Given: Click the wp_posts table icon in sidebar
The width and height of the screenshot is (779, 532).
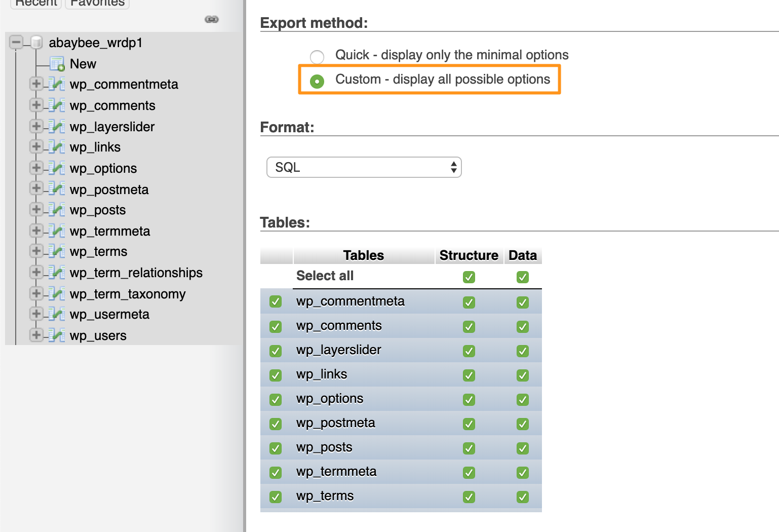Looking at the screenshot, I should click(57, 210).
